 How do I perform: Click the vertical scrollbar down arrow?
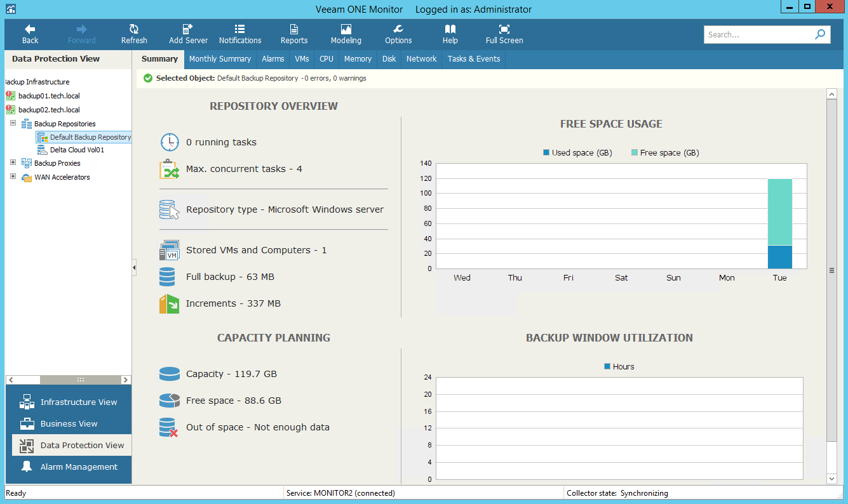pos(831,478)
